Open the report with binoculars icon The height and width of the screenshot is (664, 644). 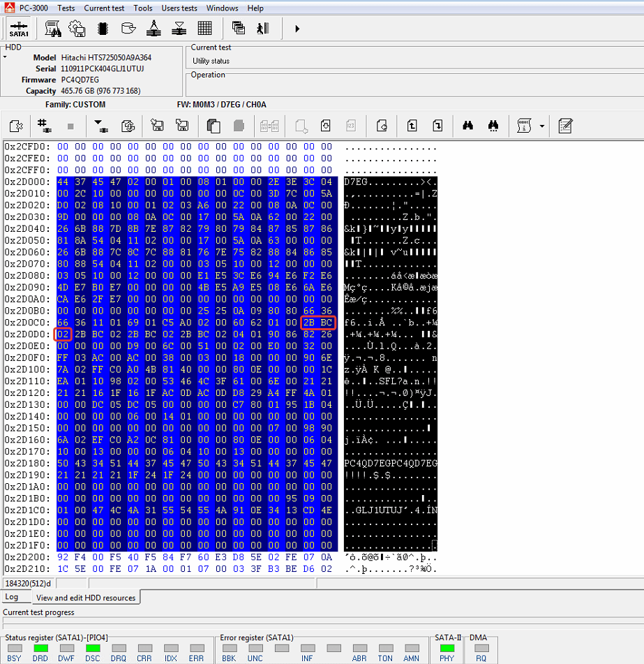pos(53,29)
